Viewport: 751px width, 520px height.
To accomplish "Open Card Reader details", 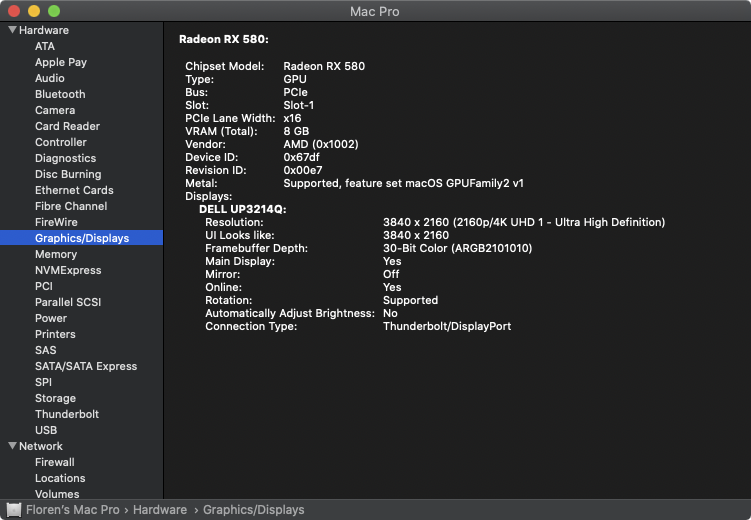I will click(x=68, y=126).
